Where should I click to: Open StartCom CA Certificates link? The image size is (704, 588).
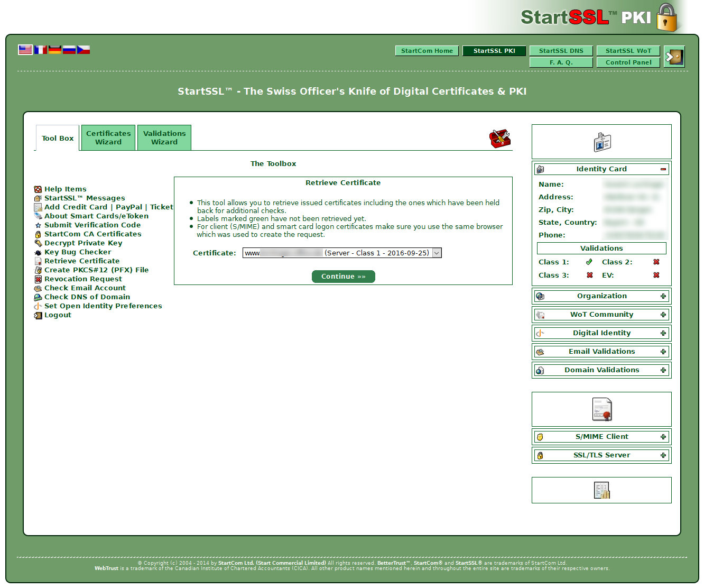pyautogui.click(x=93, y=234)
